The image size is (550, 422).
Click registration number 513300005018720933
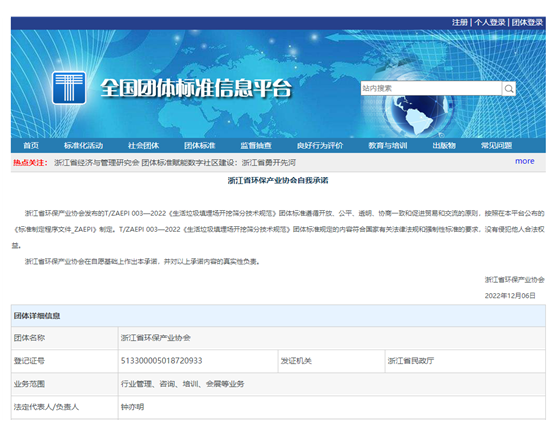(161, 361)
